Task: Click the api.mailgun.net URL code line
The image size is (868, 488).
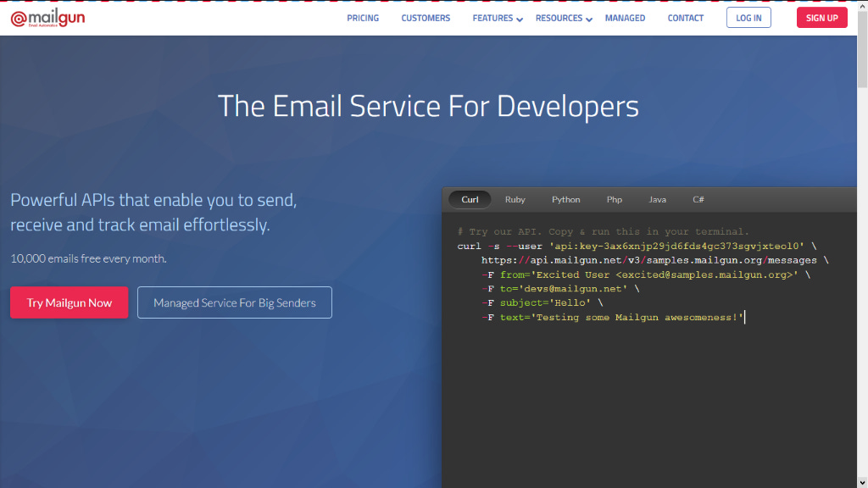Action: [x=654, y=261]
